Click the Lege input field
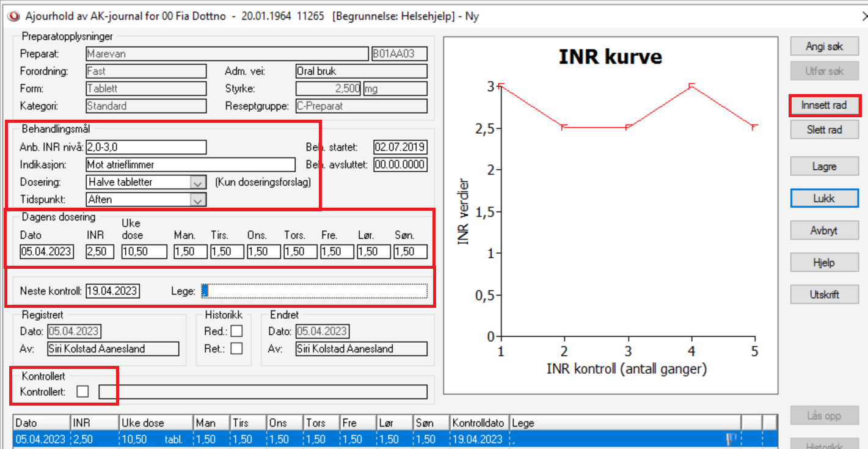 click(x=314, y=291)
